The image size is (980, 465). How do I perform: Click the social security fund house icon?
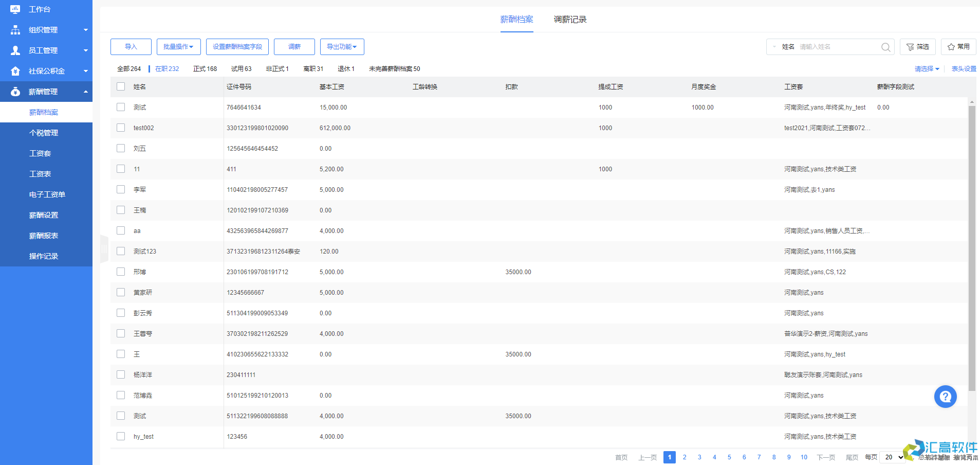[x=15, y=71]
